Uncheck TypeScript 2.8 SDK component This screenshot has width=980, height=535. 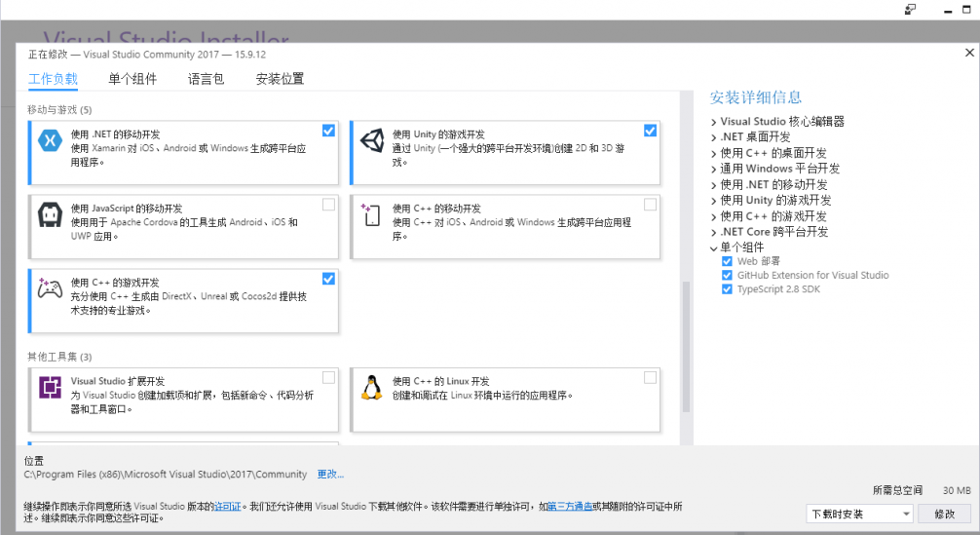[727, 288]
